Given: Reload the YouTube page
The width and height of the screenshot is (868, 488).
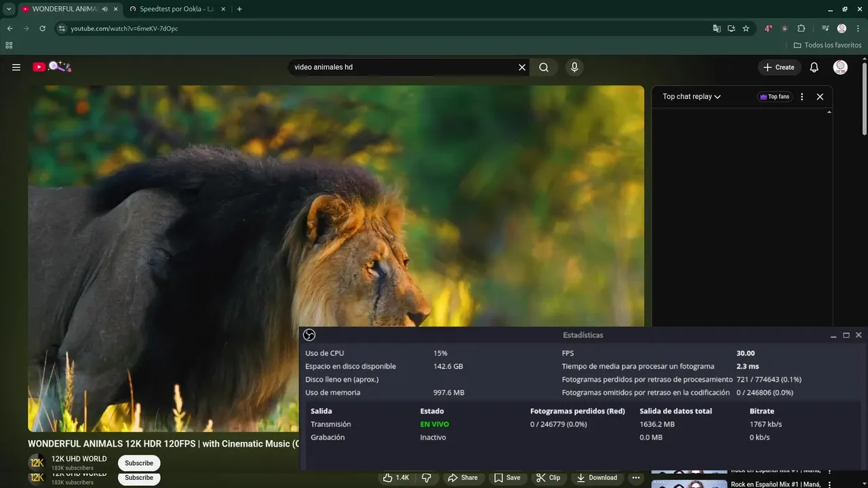Looking at the screenshot, I should (42, 28).
